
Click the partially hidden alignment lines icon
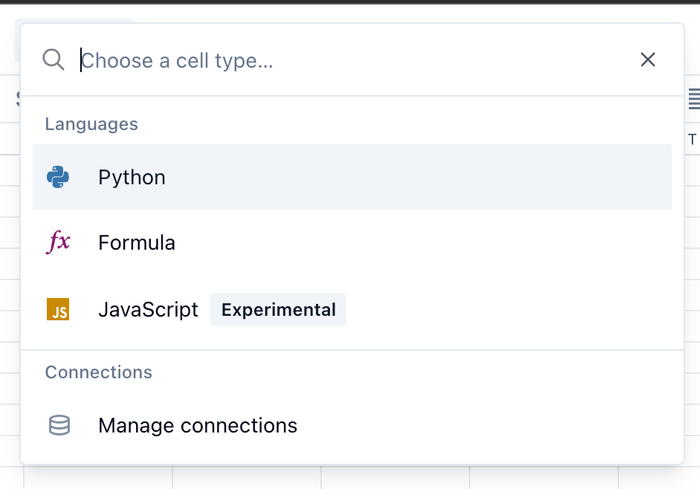tap(694, 98)
